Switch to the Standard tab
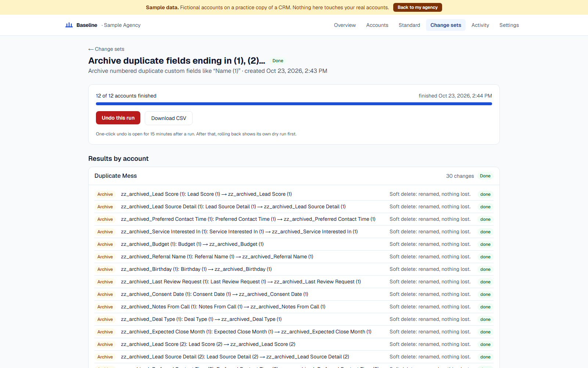588x368 pixels. pos(409,25)
